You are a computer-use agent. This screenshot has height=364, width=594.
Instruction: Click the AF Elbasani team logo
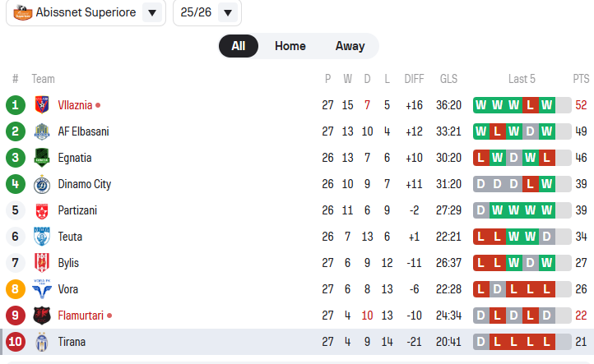click(41, 131)
